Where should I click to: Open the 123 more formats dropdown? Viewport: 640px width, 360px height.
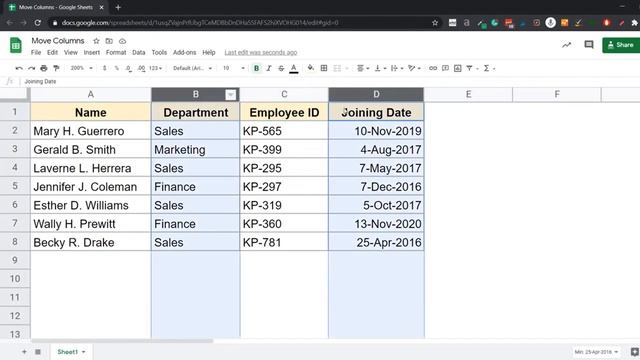156,68
